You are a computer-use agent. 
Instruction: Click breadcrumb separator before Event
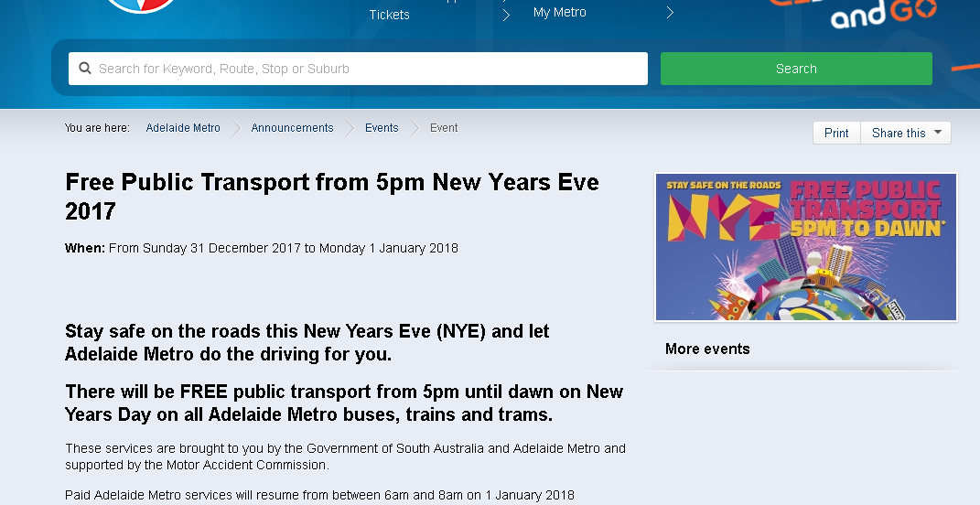pyautogui.click(x=415, y=128)
